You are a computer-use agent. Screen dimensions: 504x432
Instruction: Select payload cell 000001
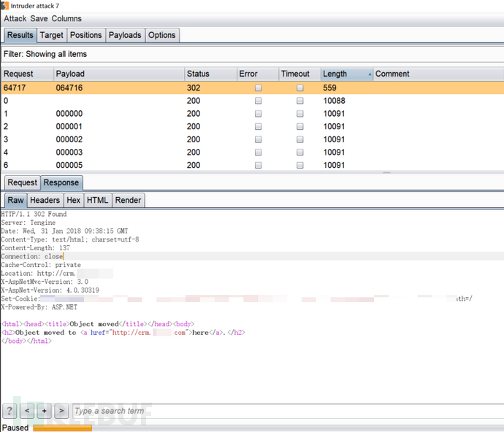pos(69,126)
